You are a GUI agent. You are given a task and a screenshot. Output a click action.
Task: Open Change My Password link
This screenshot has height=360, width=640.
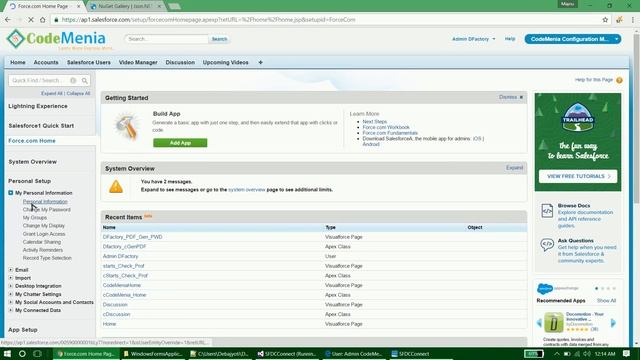(47, 210)
